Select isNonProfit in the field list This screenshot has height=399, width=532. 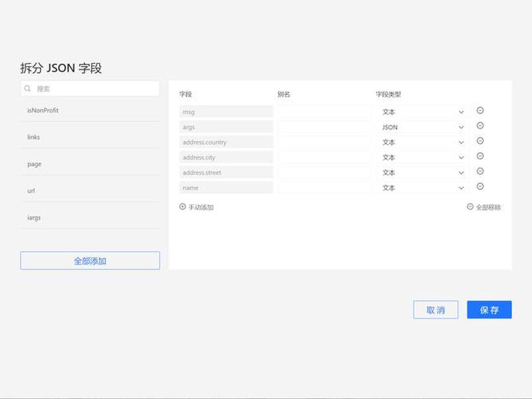(90, 110)
